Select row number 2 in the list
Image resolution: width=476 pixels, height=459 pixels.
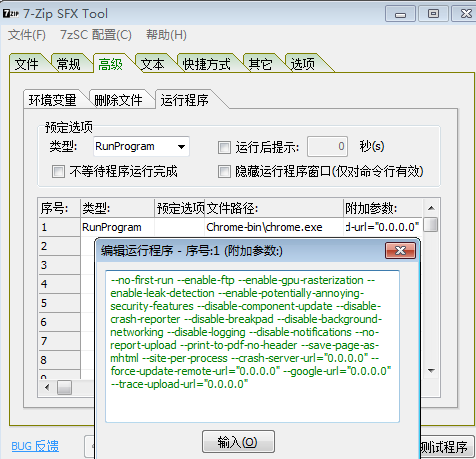coord(59,246)
